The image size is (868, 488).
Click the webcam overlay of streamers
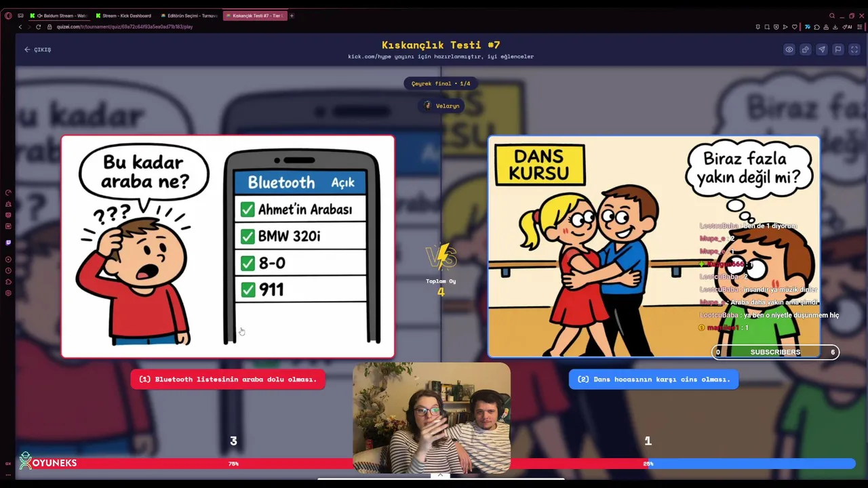(x=431, y=418)
